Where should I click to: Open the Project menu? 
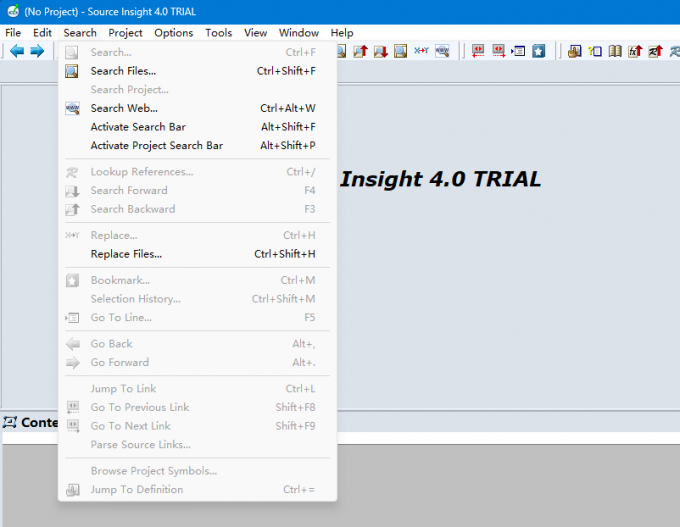[x=125, y=33]
